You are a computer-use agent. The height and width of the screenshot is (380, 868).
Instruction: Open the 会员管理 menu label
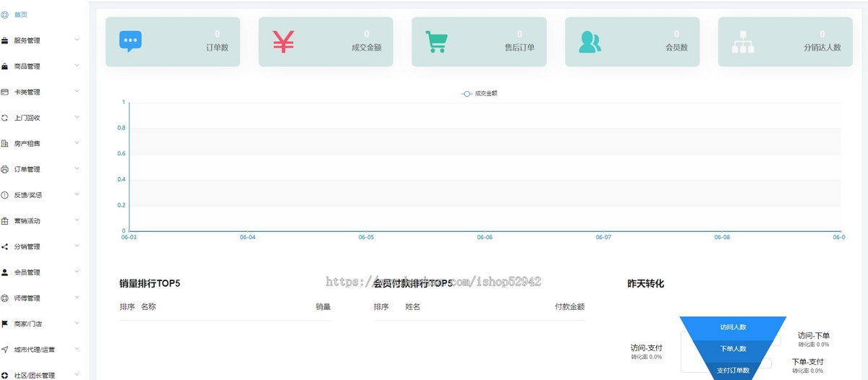pyautogui.click(x=27, y=272)
